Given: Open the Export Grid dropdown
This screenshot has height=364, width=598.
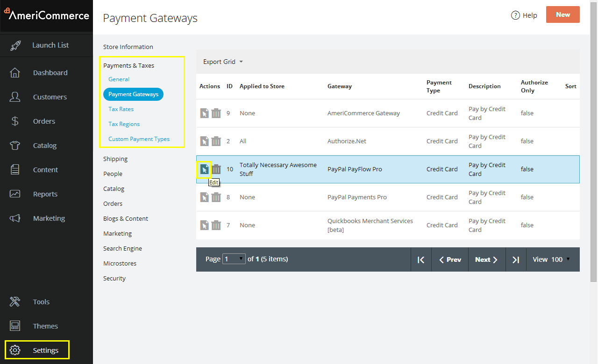Looking at the screenshot, I should pyautogui.click(x=223, y=62).
